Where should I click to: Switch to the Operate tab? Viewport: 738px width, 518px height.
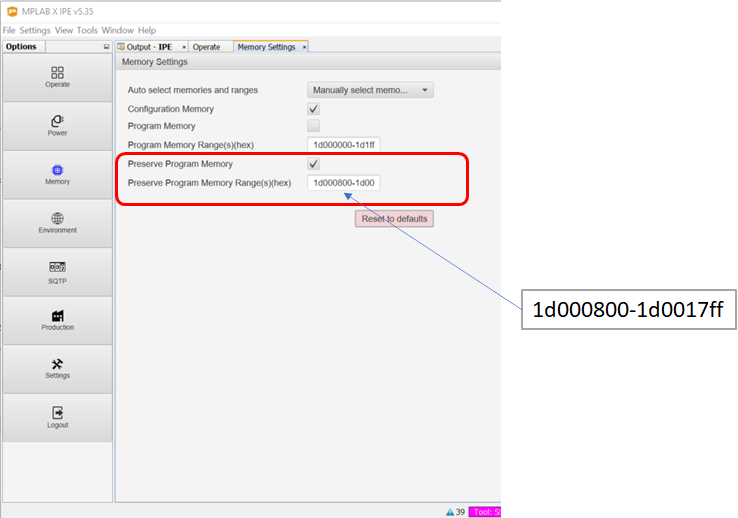[x=207, y=47]
